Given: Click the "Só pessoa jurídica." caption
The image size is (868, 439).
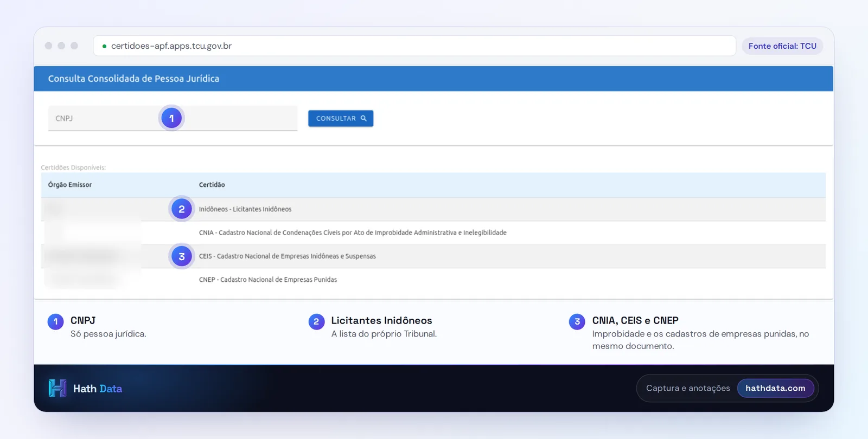Looking at the screenshot, I should 108,334.
